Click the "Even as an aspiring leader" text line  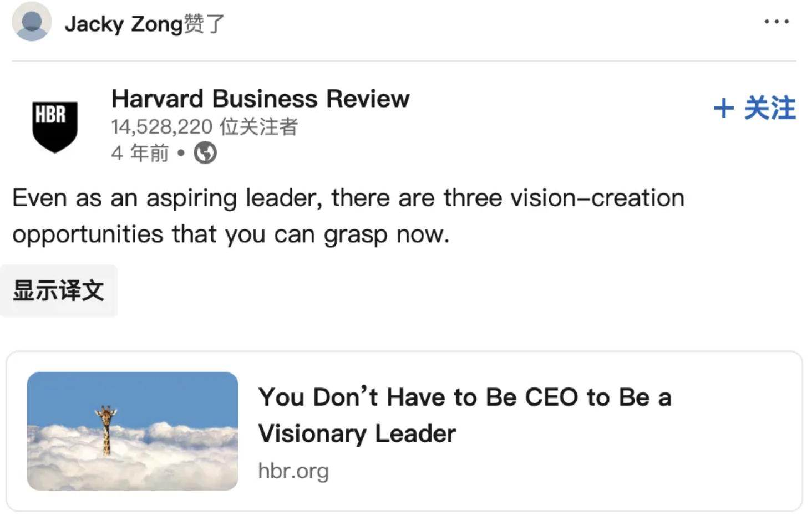348,198
